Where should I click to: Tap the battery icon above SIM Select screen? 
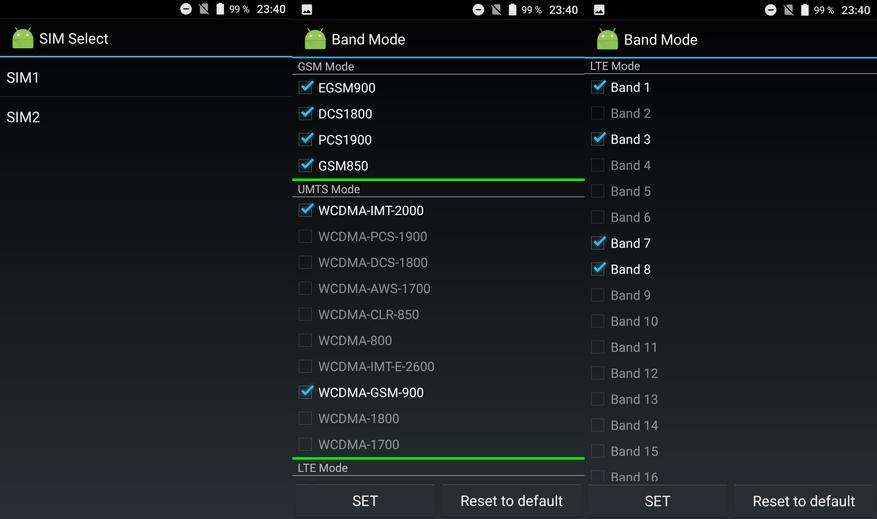click(219, 9)
